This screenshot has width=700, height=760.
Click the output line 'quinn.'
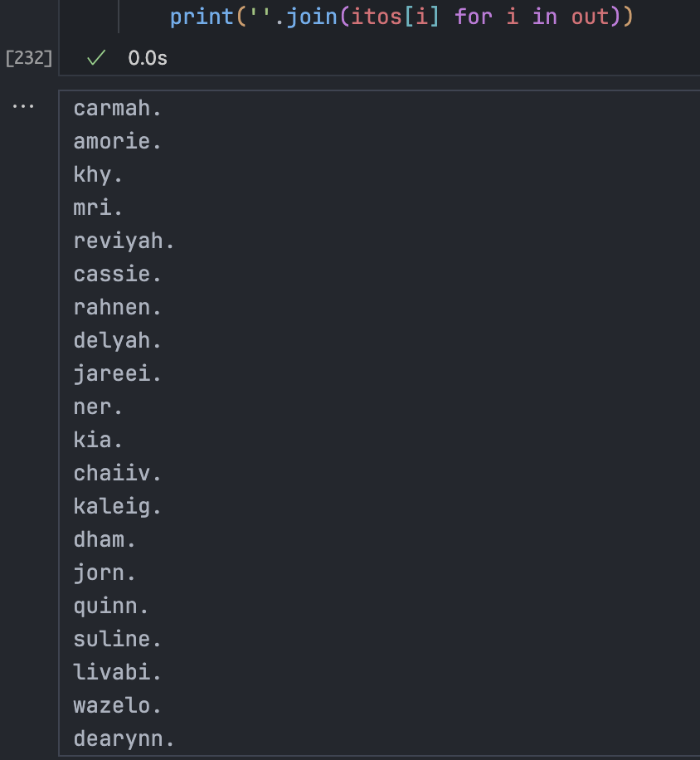111,607
